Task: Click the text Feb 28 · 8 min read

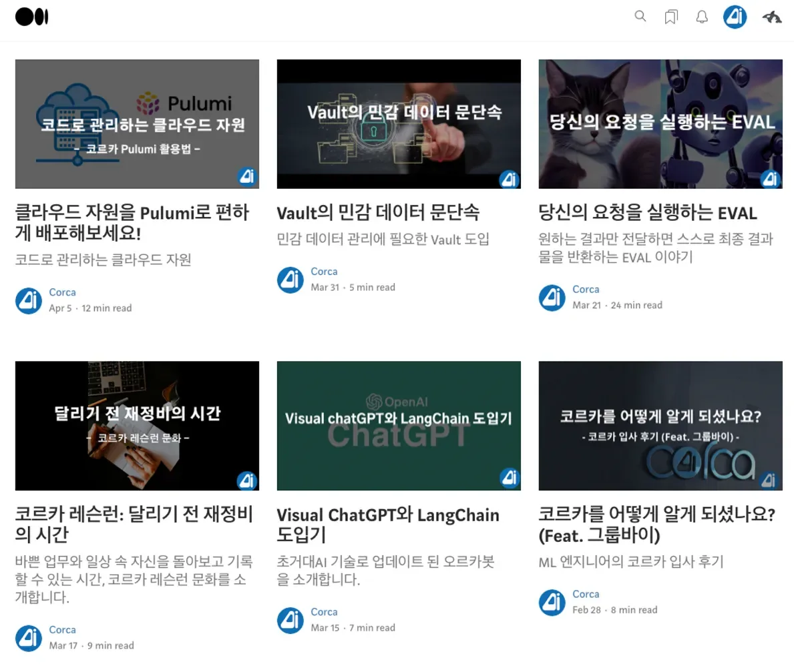Action: click(x=615, y=610)
